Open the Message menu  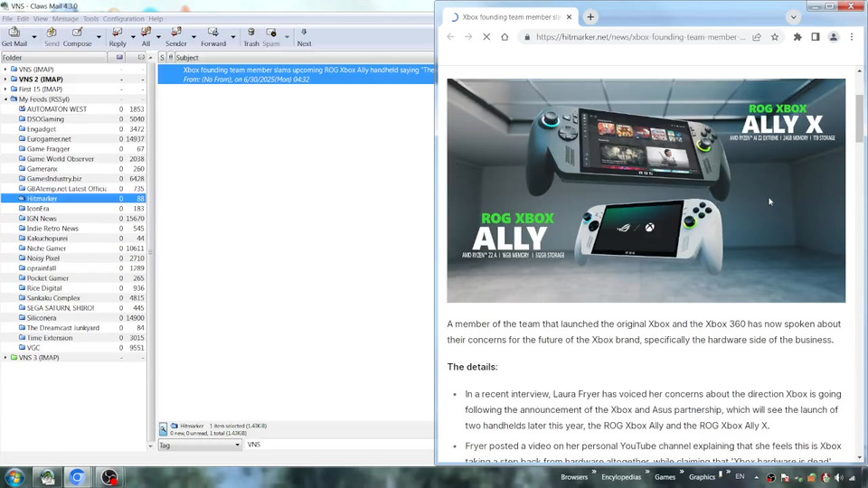point(65,19)
